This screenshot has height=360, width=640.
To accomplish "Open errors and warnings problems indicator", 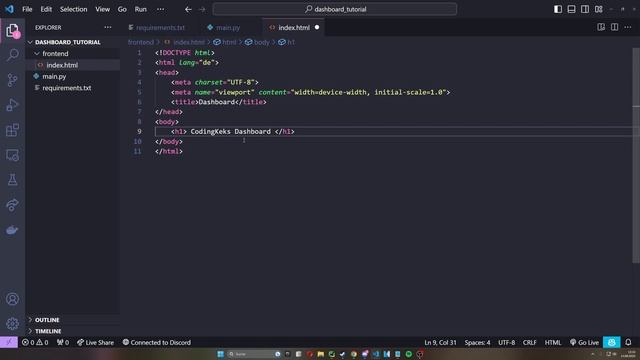I will point(35,342).
